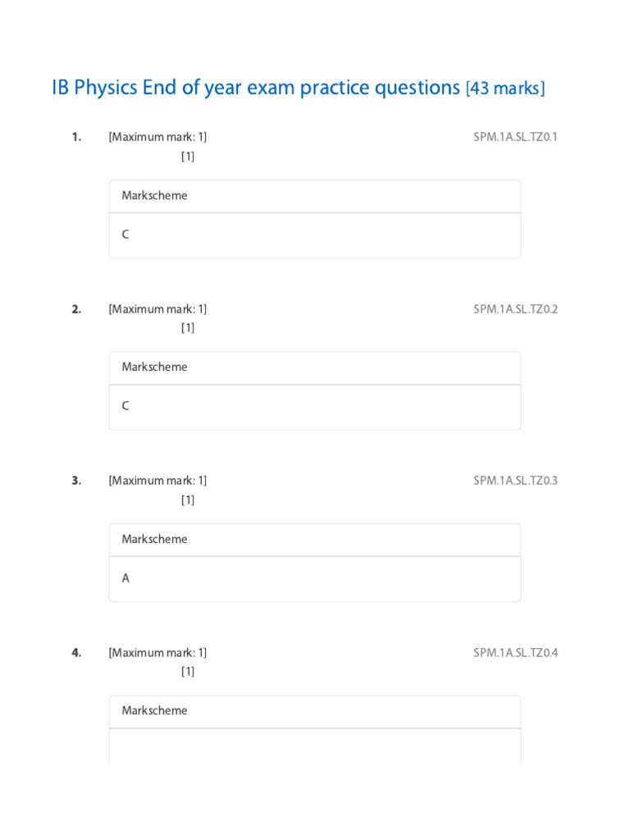The image size is (630, 840).
Task: Click the Markscheme header of question 3
Action: pyautogui.click(x=154, y=539)
